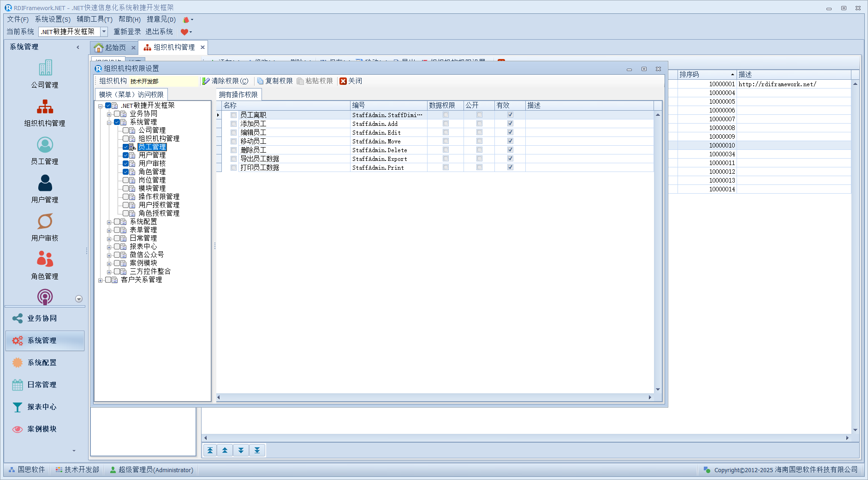This screenshot has width=868, height=480.
Task: Open 用户管理 person icon in sidebar
Action: point(45,183)
